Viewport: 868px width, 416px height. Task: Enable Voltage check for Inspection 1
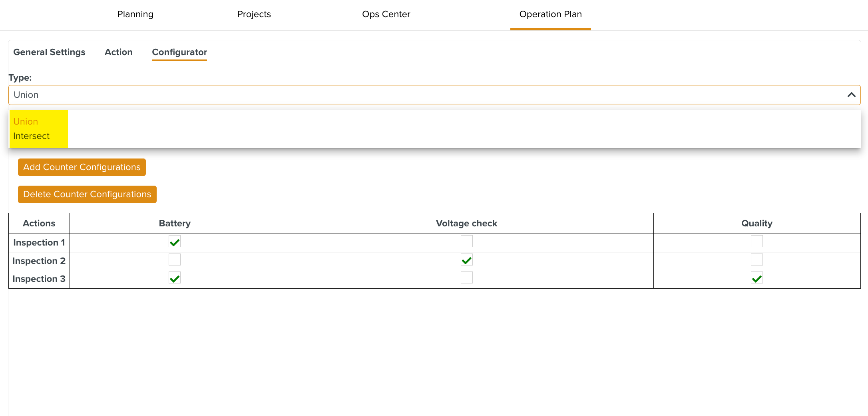[x=466, y=242]
